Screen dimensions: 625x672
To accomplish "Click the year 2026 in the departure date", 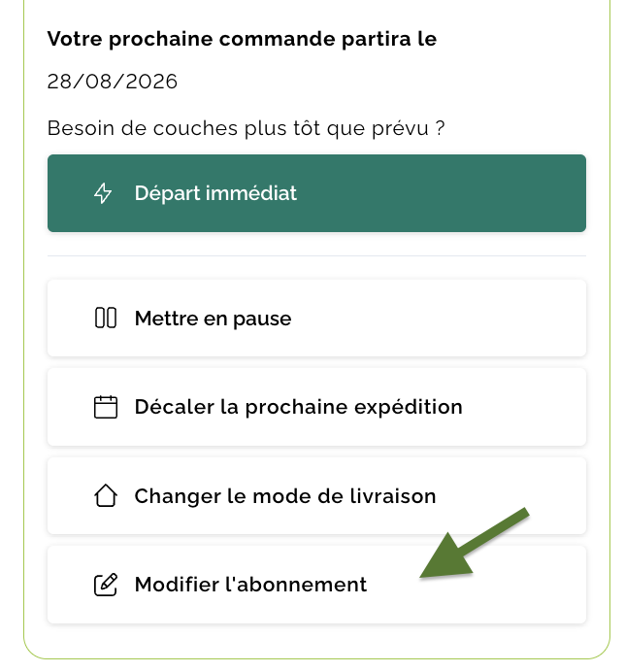I will click(x=151, y=82).
